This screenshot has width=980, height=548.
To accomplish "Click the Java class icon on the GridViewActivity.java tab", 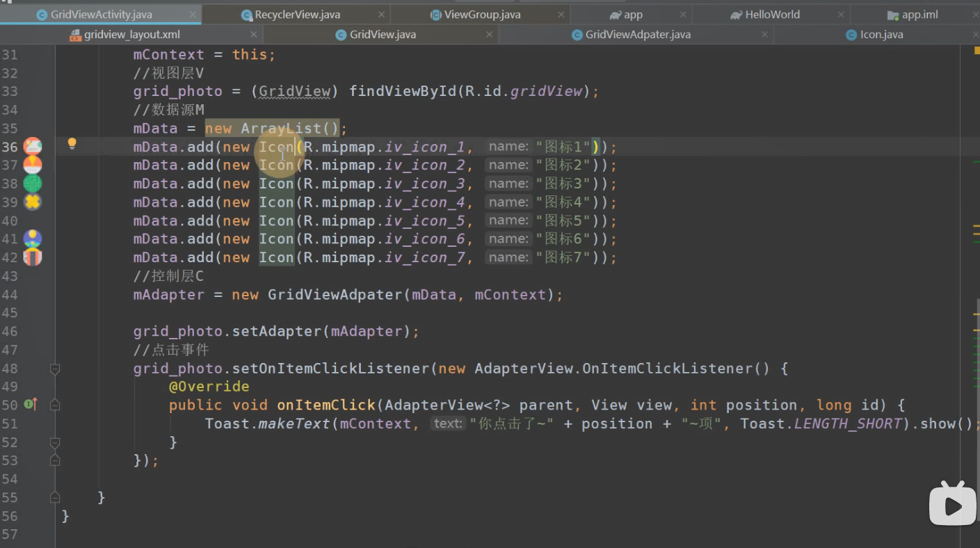I will 42,15.
